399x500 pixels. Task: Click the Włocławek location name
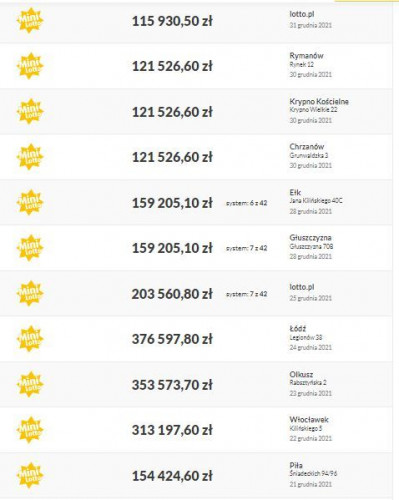point(309,419)
